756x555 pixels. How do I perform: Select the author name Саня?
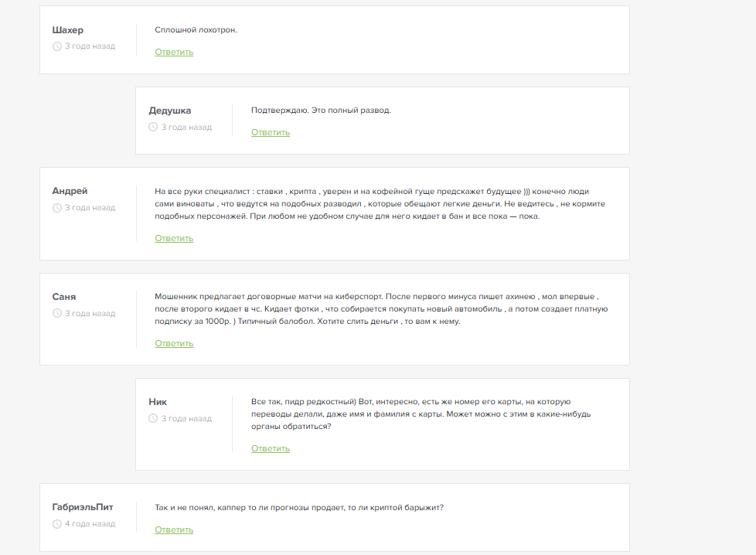tap(64, 297)
